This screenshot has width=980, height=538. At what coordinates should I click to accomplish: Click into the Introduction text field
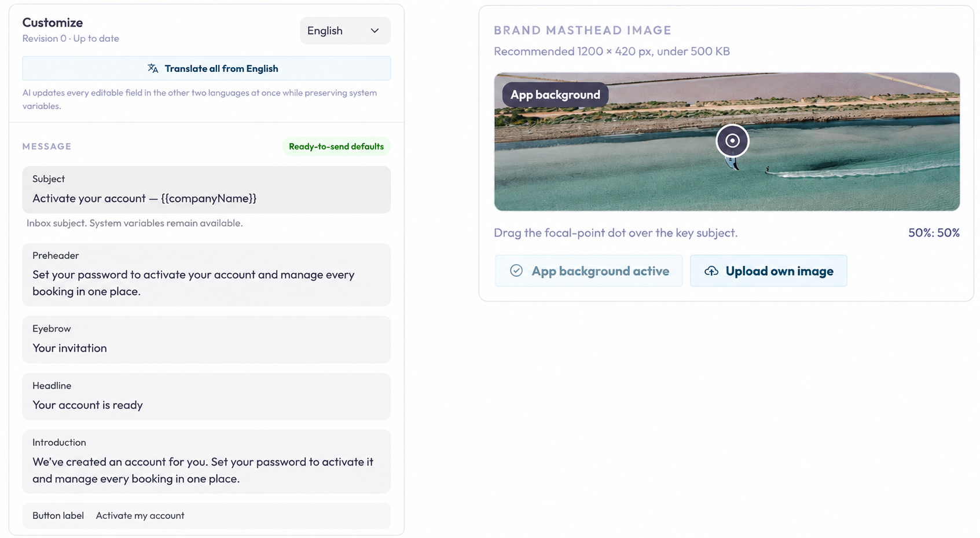point(207,462)
